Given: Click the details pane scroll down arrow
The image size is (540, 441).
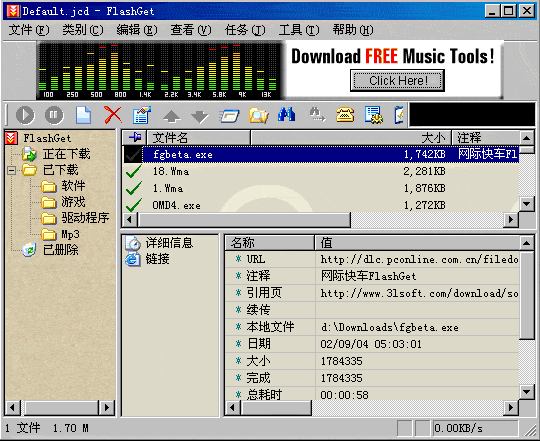Looking at the screenshot, I should 526,391.
